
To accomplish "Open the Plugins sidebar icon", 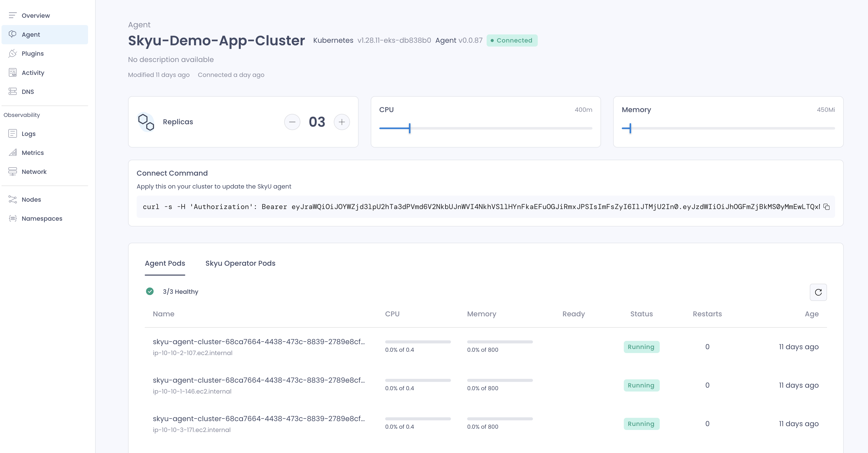I will 13,53.
